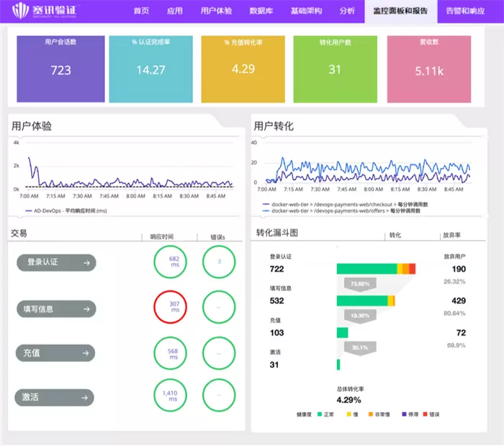The image size is (504, 446).
Task: Click the error count circle showing 3
Action: point(219,262)
